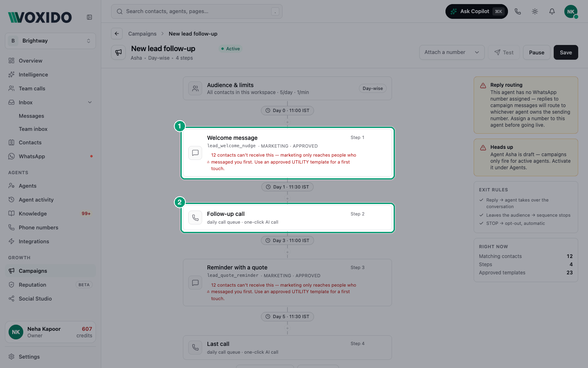588x368 pixels.
Task: Click the Campaigns breadcrumb link
Action: [x=142, y=34]
